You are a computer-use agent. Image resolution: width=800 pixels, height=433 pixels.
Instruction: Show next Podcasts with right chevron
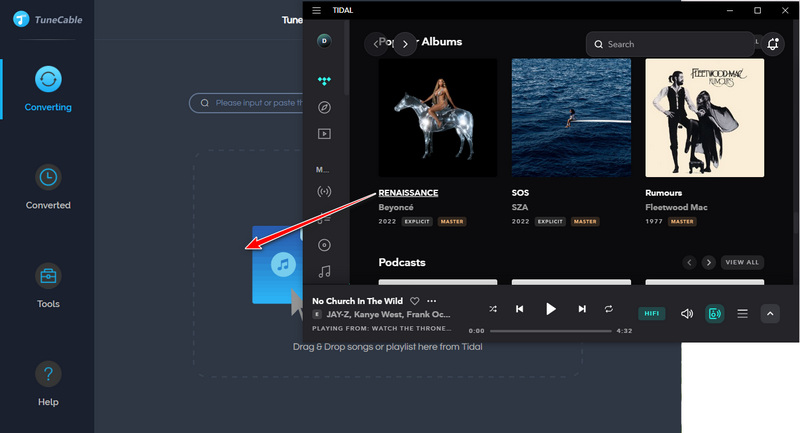tap(708, 262)
